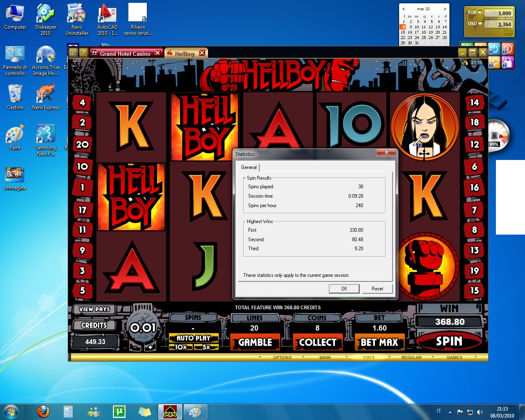Close the Grand Hotel Casino tab
The image size is (525, 420).
[157, 53]
